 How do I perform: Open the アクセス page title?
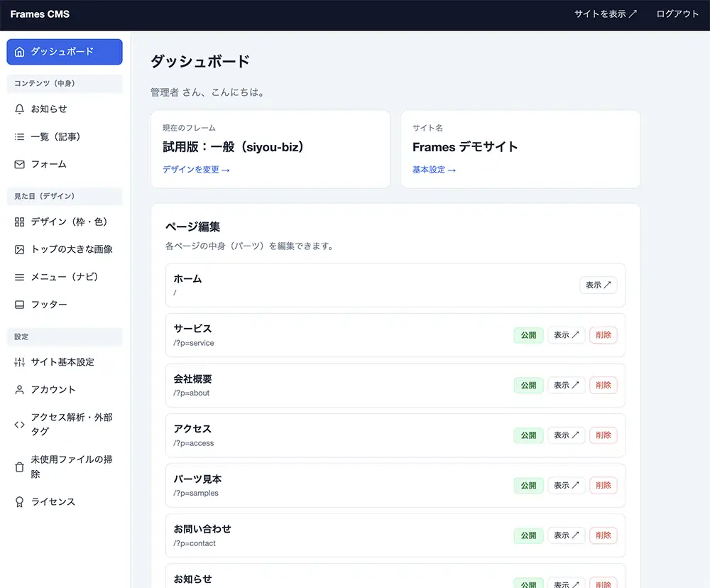point(192,428)
